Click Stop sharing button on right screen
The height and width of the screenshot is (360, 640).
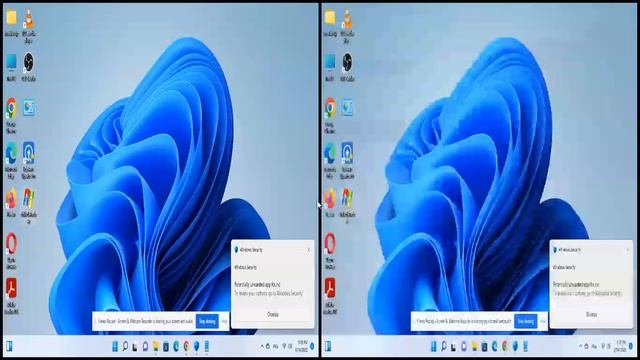click(x=526, y=322)
